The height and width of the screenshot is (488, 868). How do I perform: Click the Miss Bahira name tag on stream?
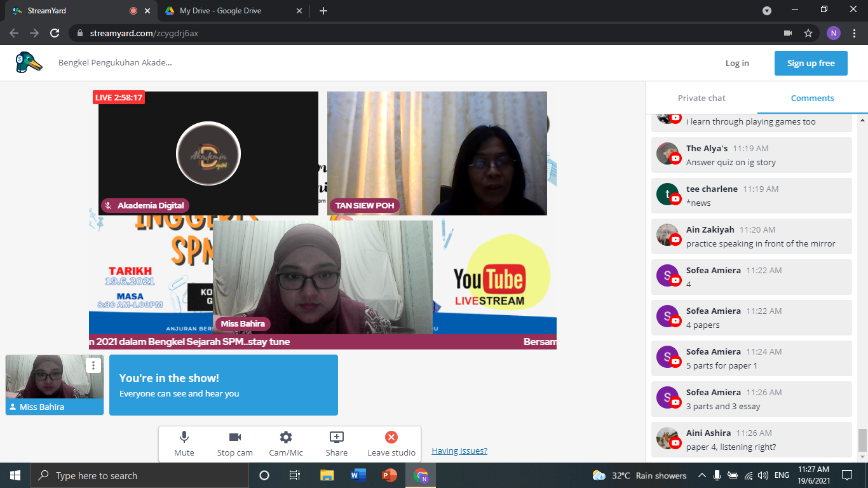(x=243, y=324)
